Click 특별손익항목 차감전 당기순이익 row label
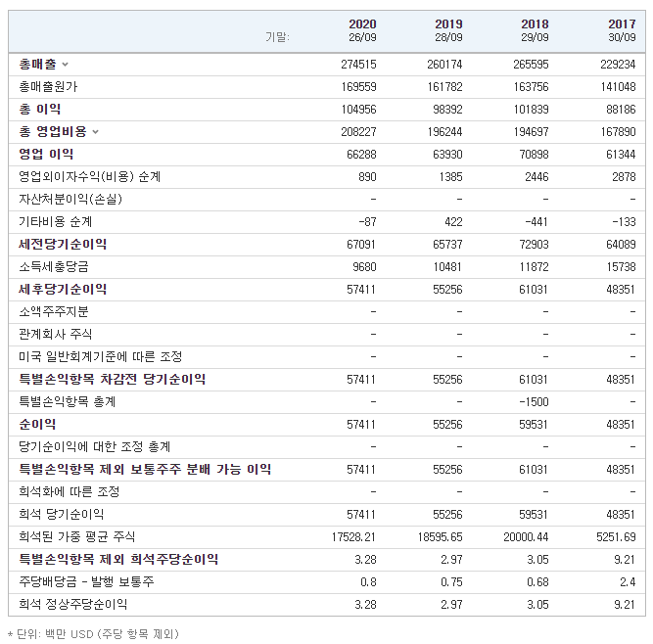653x644 pixels. [112, 379]
